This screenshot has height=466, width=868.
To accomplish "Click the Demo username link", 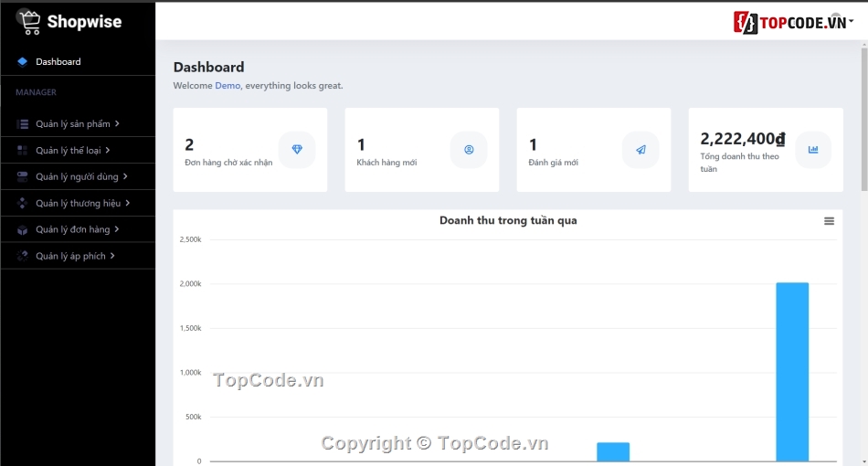I will point(228,86).
